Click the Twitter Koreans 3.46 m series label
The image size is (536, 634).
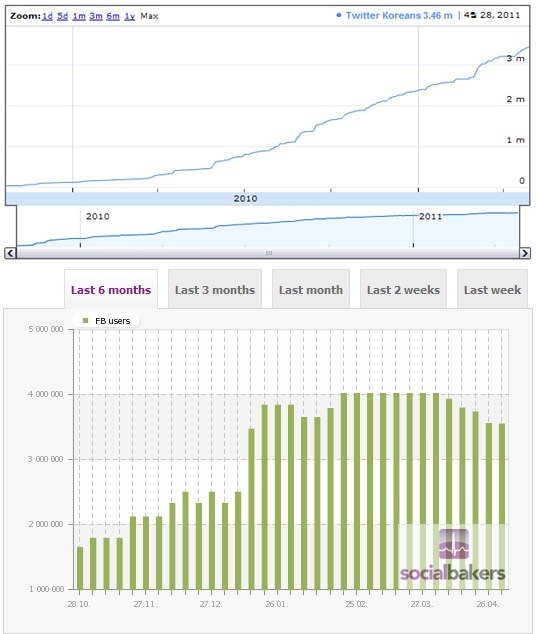click(x=399, y=16)
